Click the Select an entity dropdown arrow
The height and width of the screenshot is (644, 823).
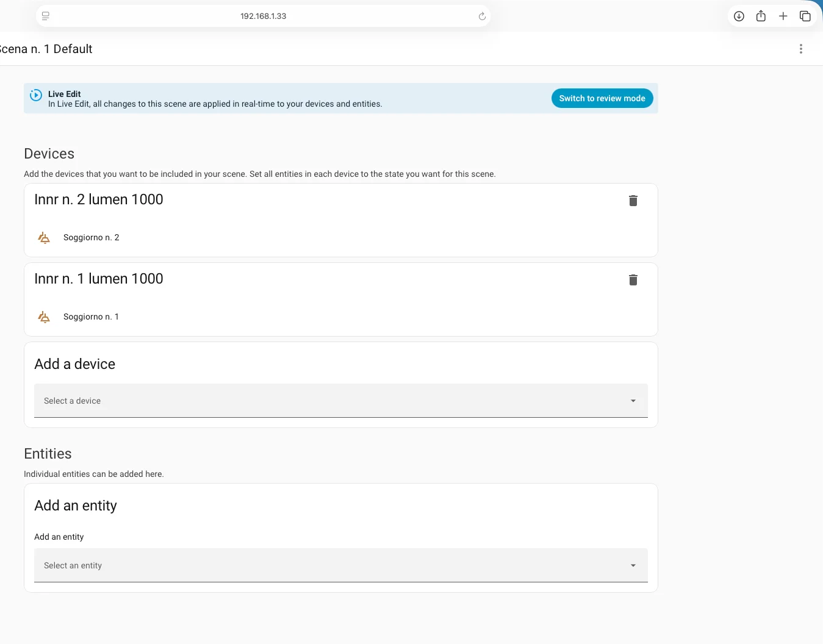[633, 565]
